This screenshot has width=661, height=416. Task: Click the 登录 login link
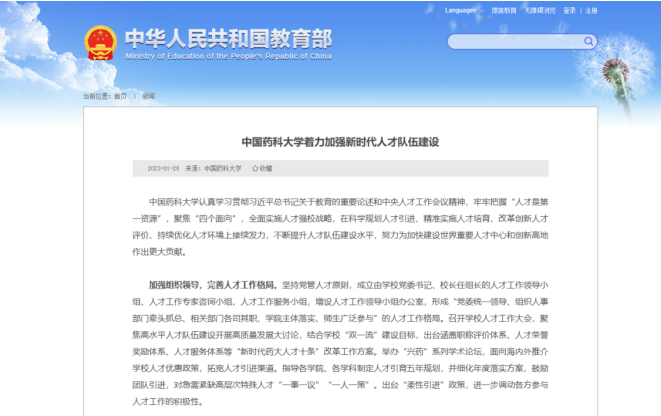coord(570,10)
